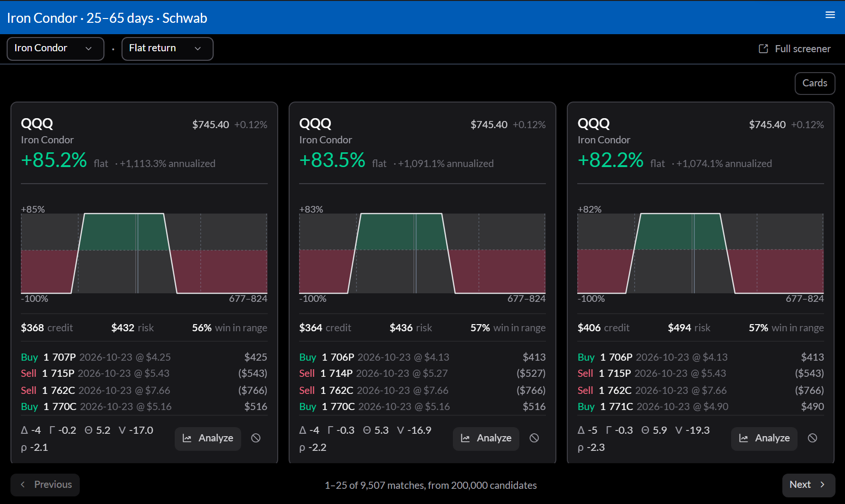
Task: Click the rho -2.1 value
Action: [x=34, y=448]
